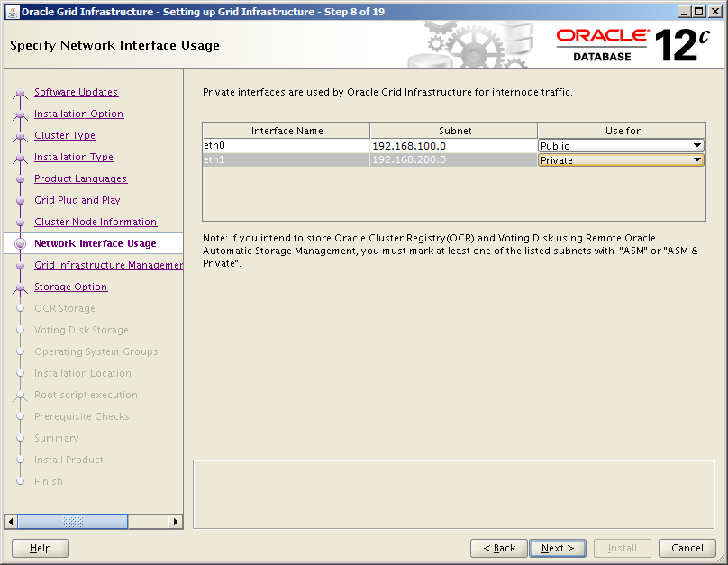Select the Installation Type step
The height and width of the screenshot is (565, 728).
point(74,157)
